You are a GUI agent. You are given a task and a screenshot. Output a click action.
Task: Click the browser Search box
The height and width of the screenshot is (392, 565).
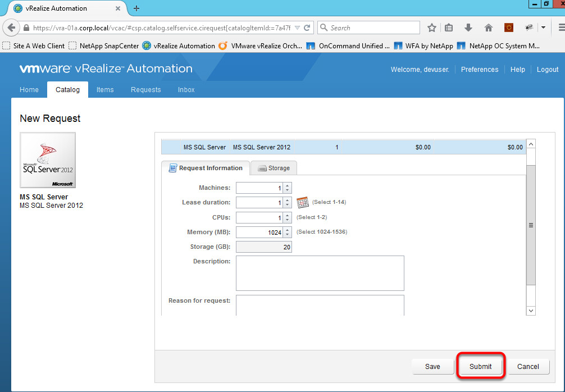tap(368, 28)
